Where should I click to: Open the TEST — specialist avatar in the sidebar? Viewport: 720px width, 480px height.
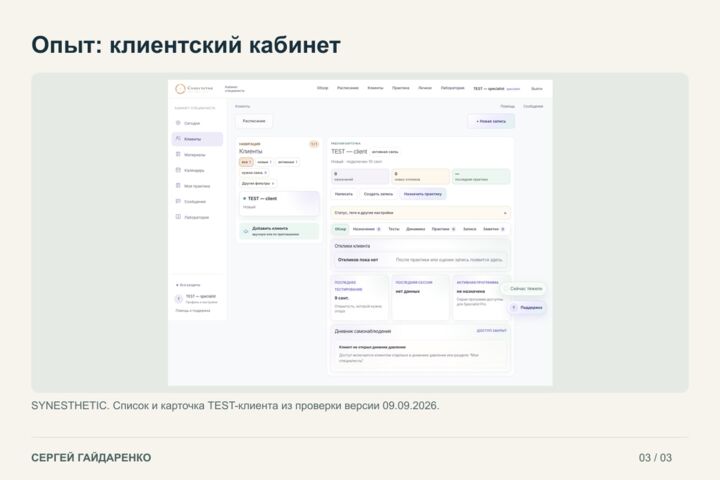[179, 299]
